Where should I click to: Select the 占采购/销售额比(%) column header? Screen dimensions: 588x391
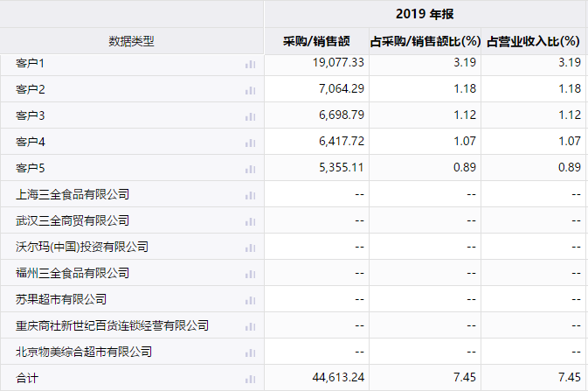tap(425, 41)
